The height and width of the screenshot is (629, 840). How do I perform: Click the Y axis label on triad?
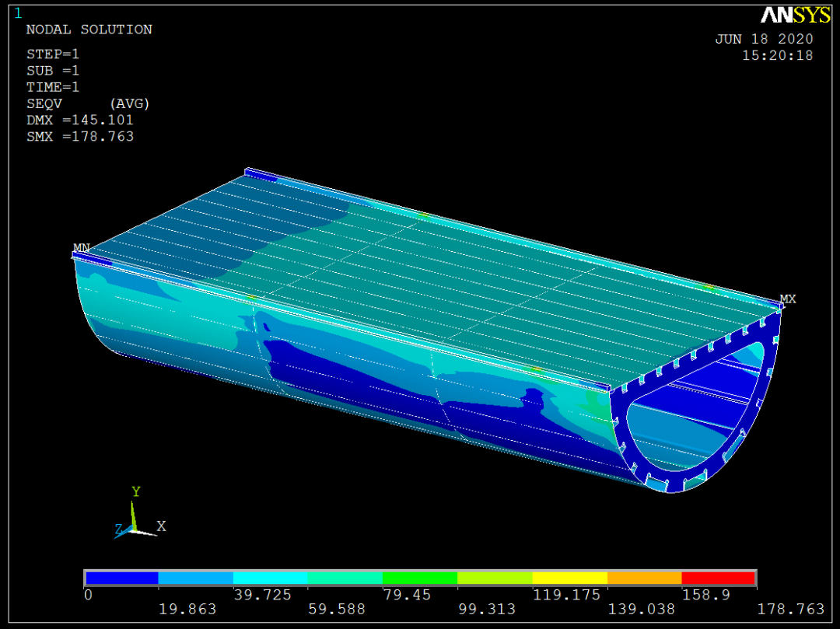click(x=136, y=491)
